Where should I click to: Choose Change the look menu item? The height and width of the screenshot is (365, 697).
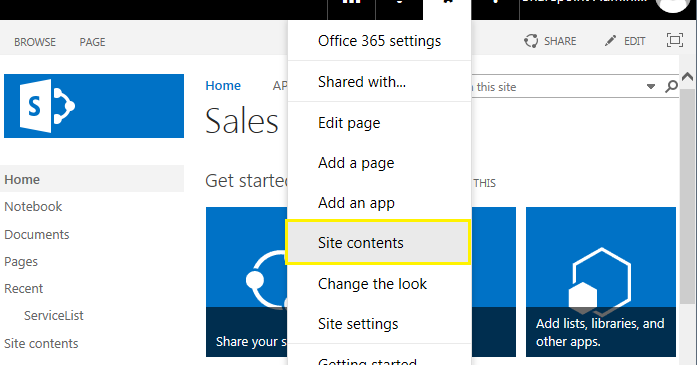[379, 284]
